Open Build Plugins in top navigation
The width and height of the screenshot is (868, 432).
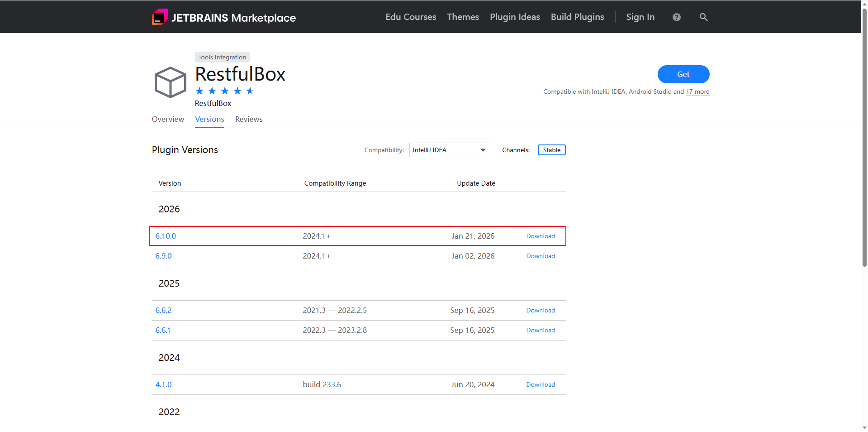coord(577,17)
